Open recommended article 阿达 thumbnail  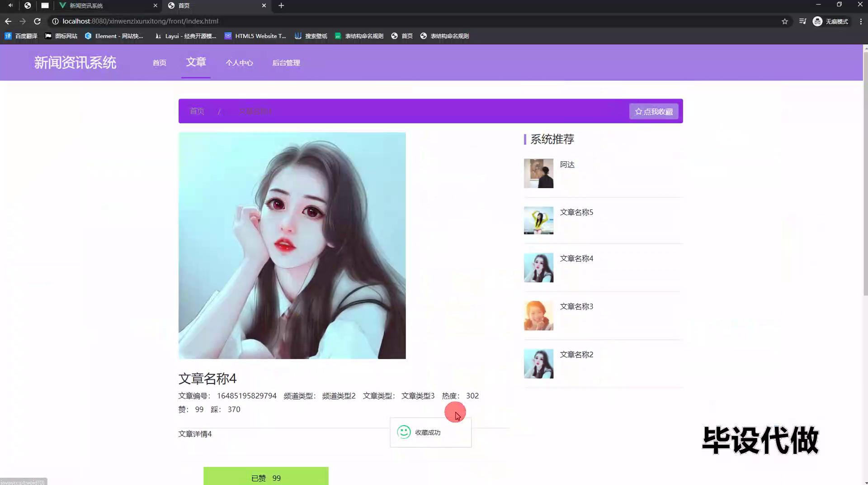click(x=538, y=173)
